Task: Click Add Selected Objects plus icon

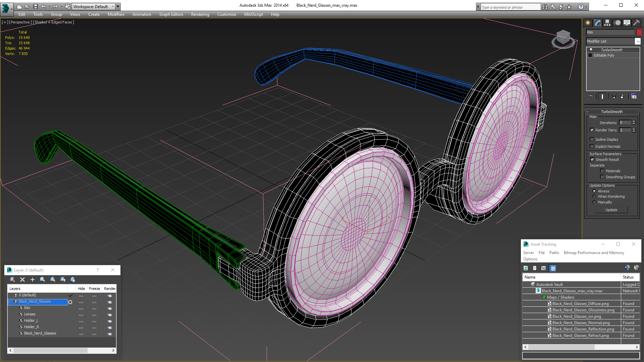Action: pos(33,280)
